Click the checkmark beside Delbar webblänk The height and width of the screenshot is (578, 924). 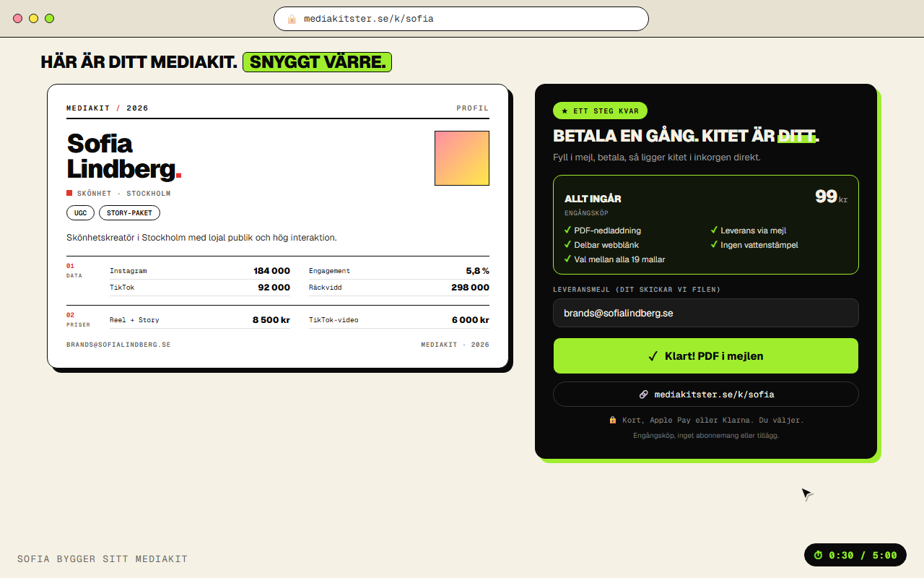[x=567, y=245]
